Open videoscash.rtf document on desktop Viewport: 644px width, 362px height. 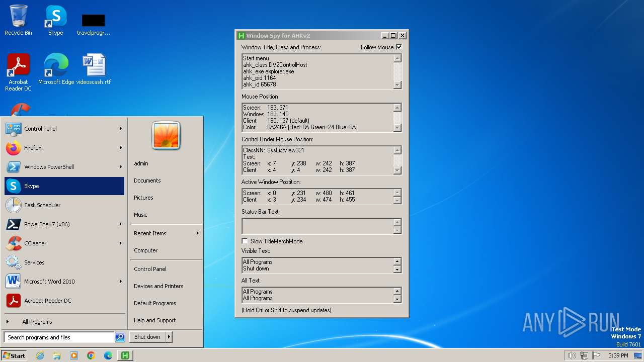(94, 69)
